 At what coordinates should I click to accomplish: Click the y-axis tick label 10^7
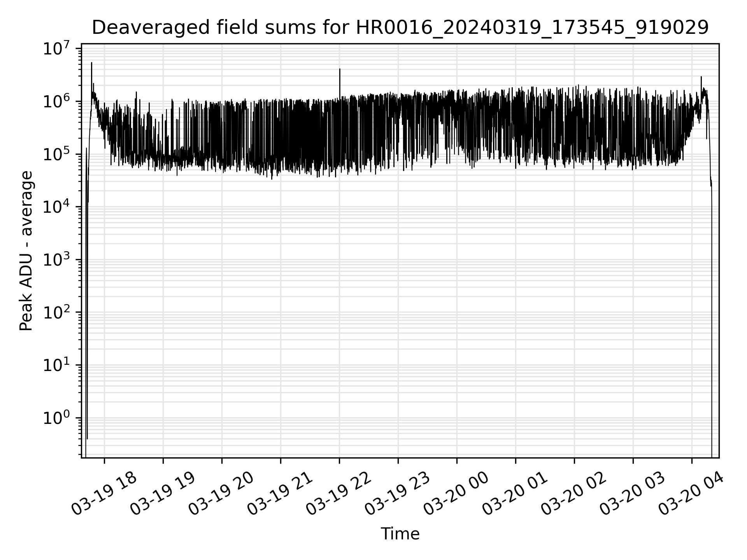(x=56, y=49)
